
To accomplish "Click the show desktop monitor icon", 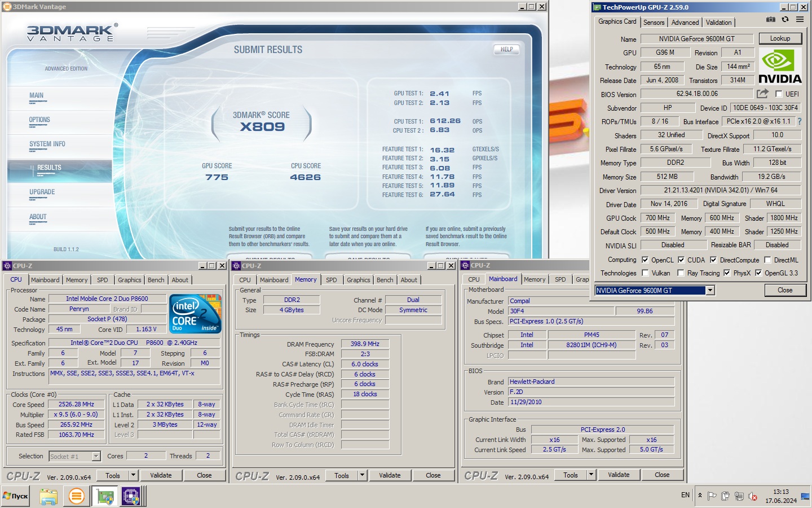I will pos(805,496).
